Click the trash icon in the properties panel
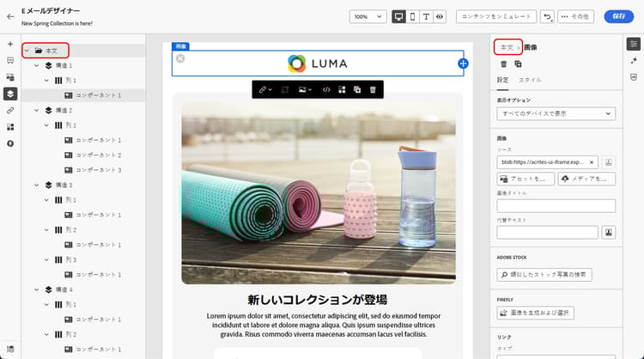 point(503,64)
